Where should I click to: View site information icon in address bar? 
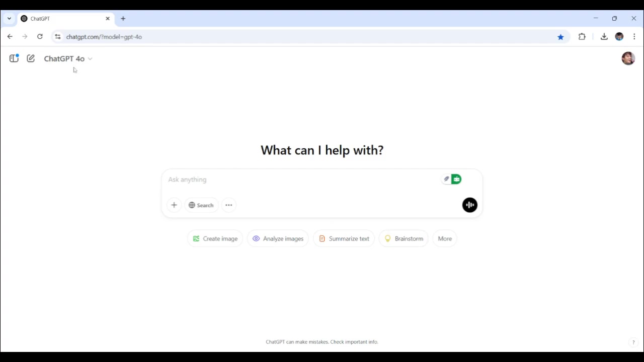(58, 37)
